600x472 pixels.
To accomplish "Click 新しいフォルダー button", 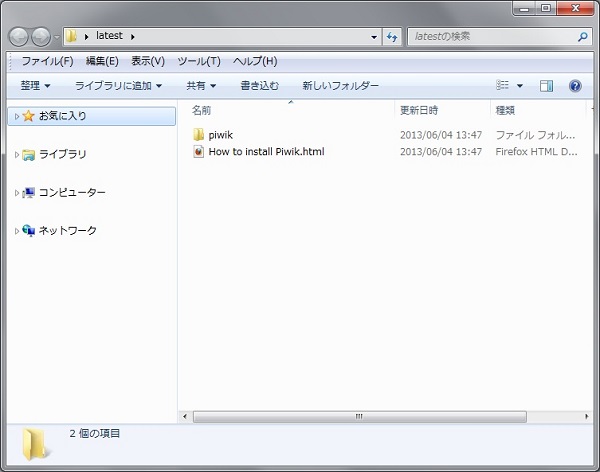I will (x=341, y=85).
